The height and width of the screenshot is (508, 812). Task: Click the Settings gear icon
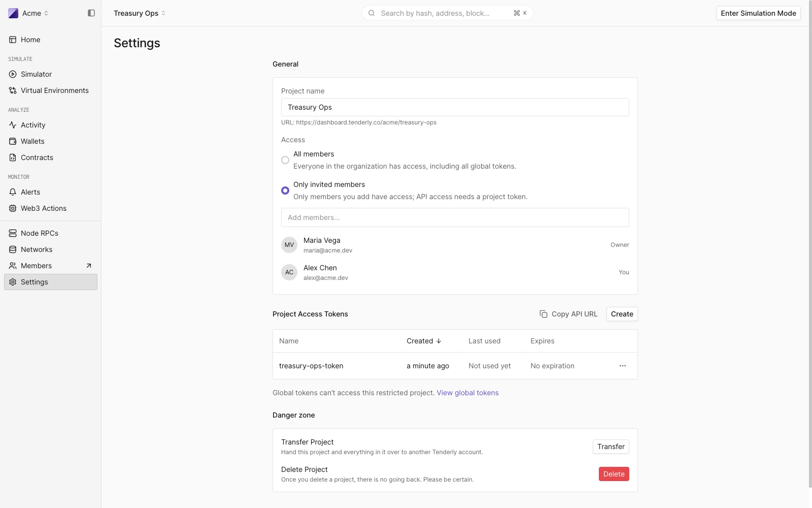[13, 282]
